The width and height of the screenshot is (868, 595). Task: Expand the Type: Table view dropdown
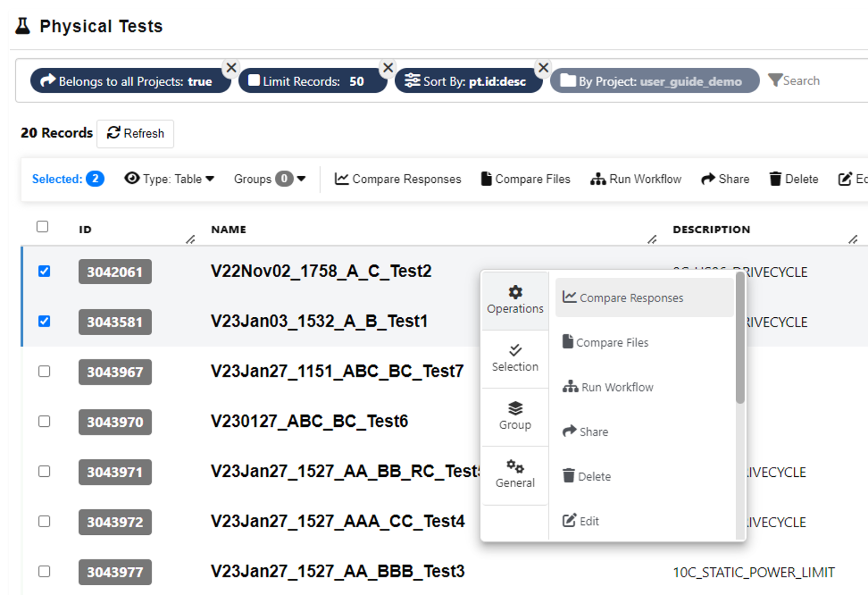pos(169,179)
